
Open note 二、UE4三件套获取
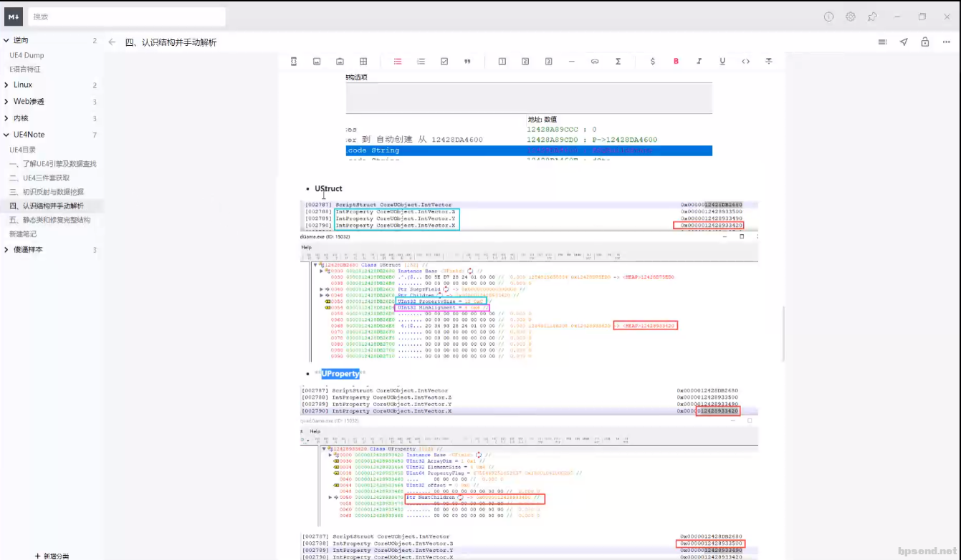click(39, 178)
